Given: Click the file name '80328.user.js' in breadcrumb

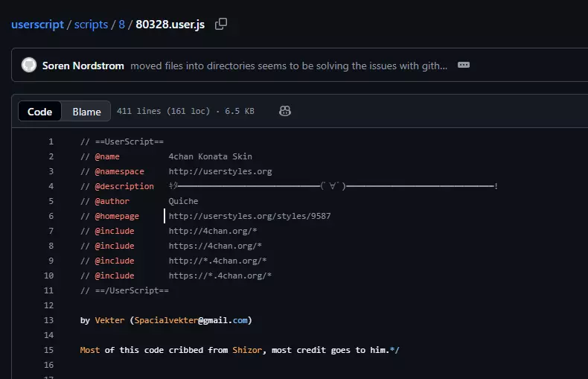Looking at the screenshot, I should click(170, 25).
